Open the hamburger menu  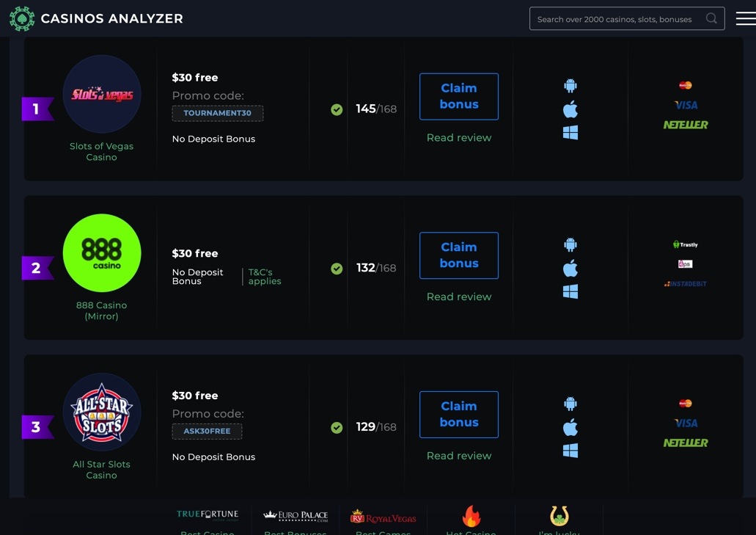[x=746, y=18]
